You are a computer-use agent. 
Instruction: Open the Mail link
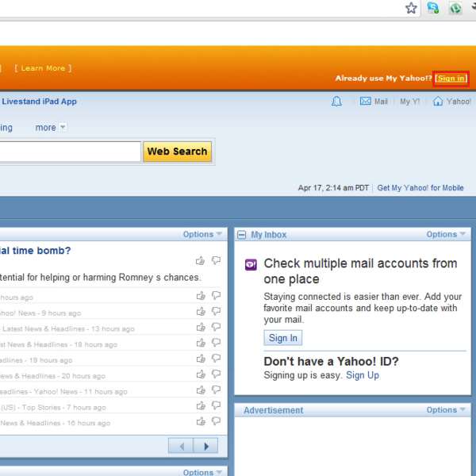coord(381,101)
